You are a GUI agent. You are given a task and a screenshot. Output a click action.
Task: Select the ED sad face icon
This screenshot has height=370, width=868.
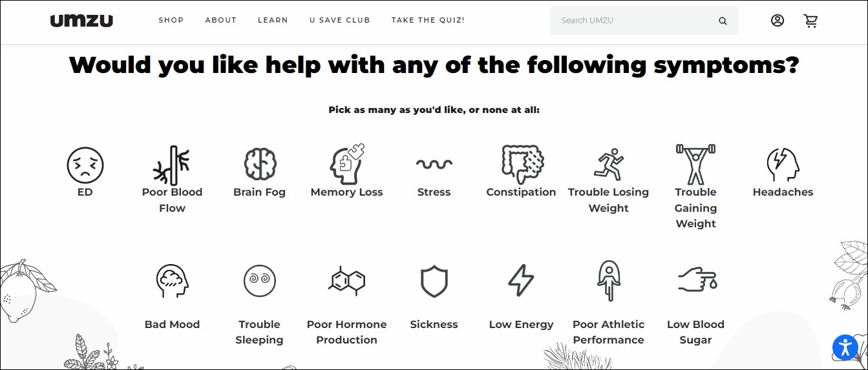coord(85,164)
